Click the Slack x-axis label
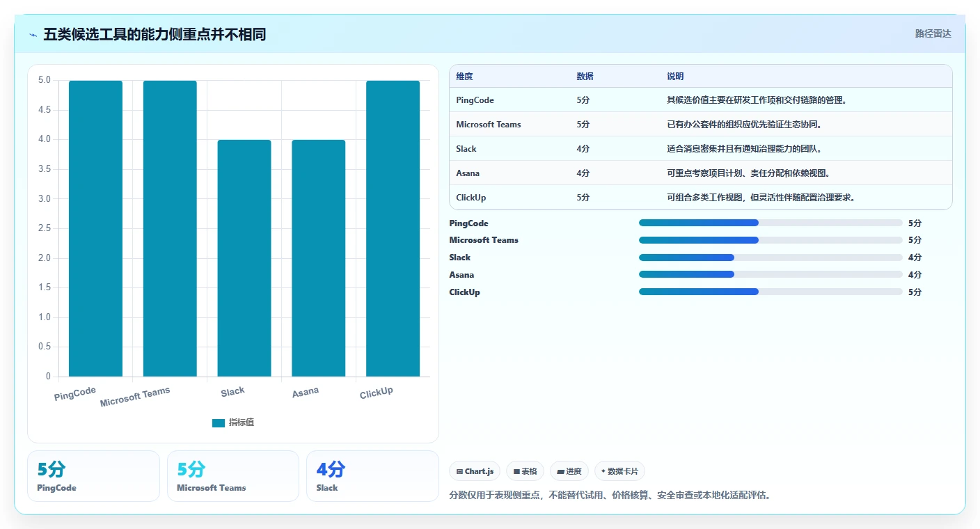 [232, 392]
